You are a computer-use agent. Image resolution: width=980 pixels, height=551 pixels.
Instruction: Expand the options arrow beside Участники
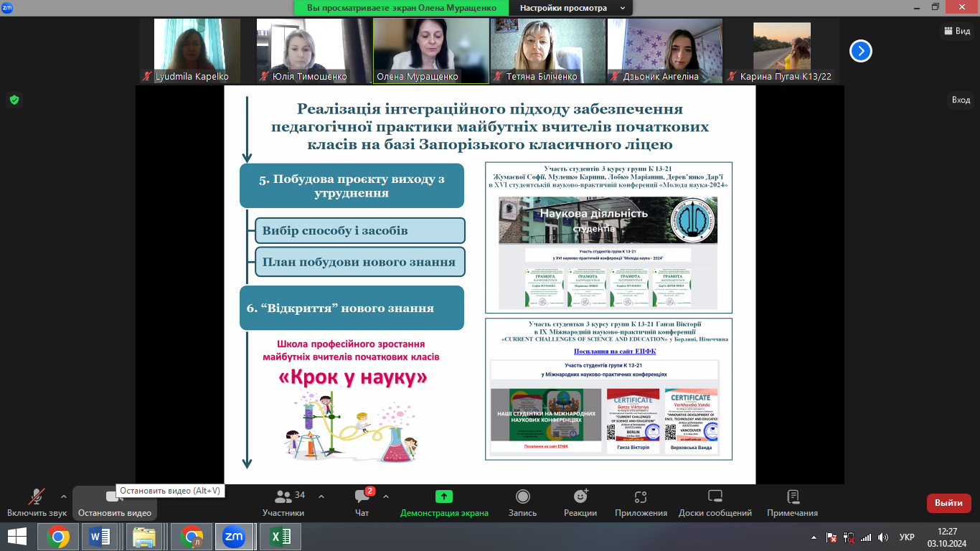(x=321, y=496)
